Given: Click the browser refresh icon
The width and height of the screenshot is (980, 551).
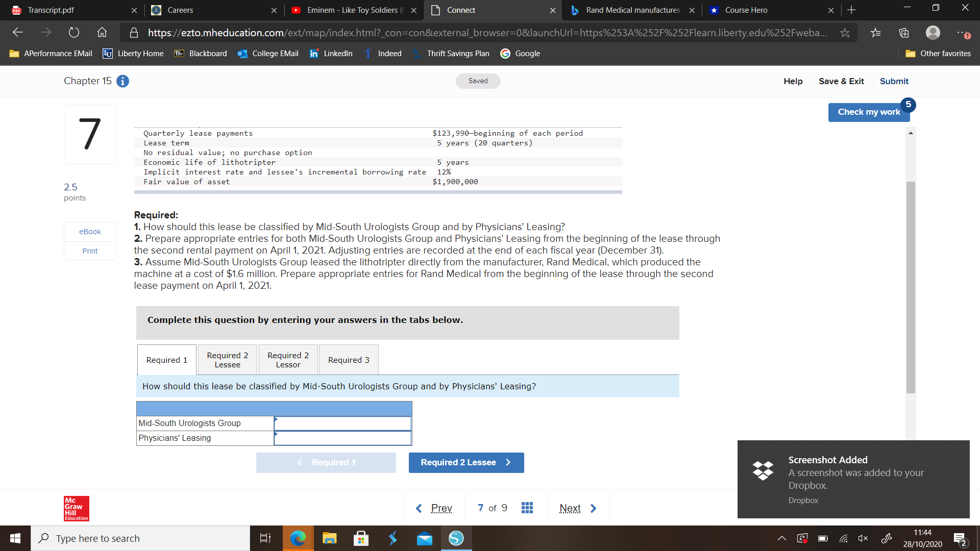Looking at the screenshot, I should point(74,33).
